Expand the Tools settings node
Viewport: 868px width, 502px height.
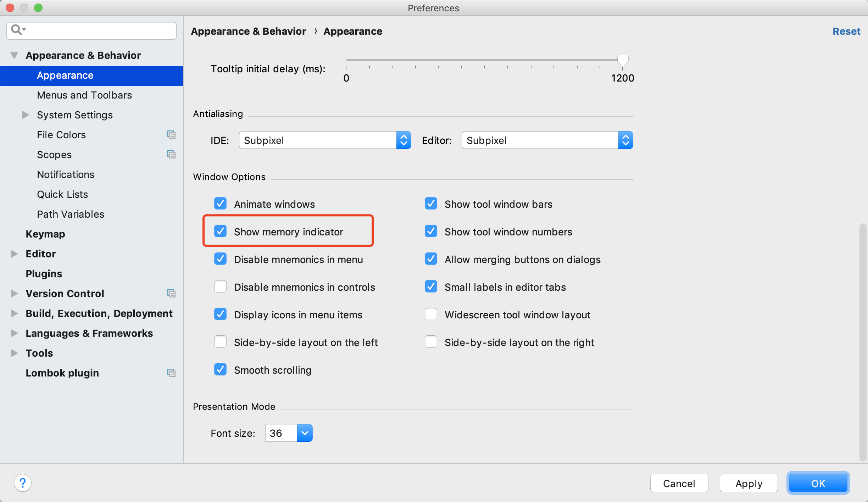click(14, 353)
